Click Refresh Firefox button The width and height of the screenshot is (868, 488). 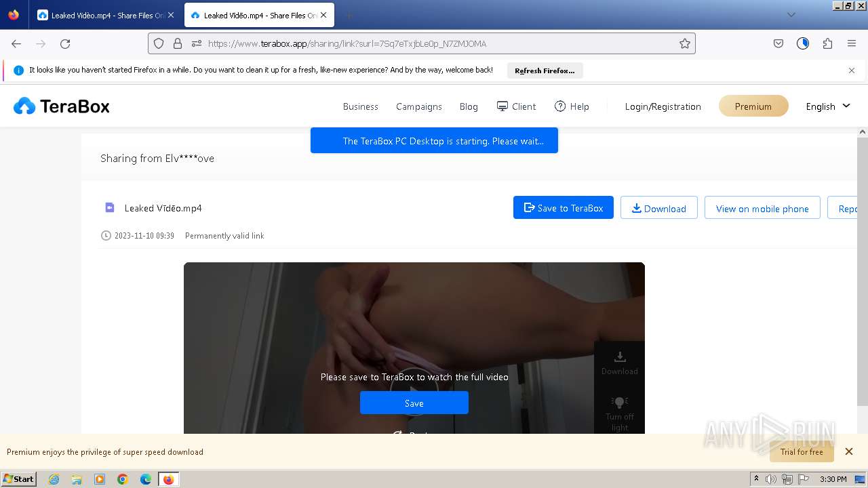(545, 70)
